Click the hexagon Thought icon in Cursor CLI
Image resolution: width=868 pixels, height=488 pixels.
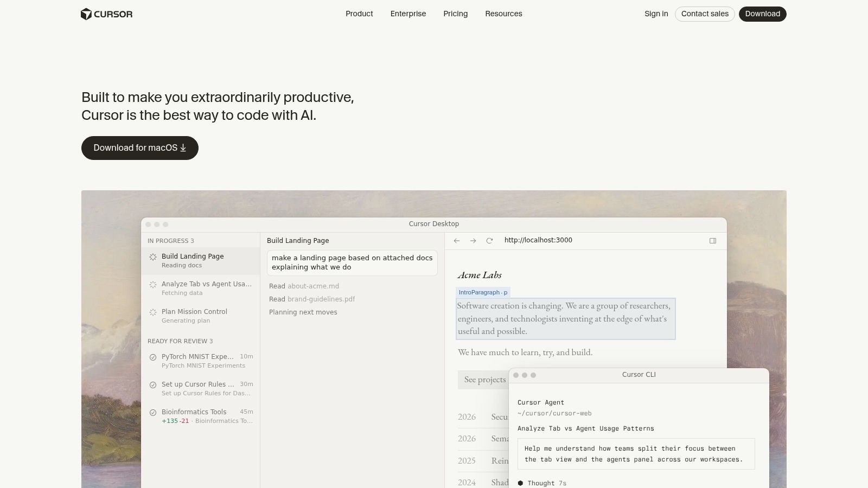520,483
